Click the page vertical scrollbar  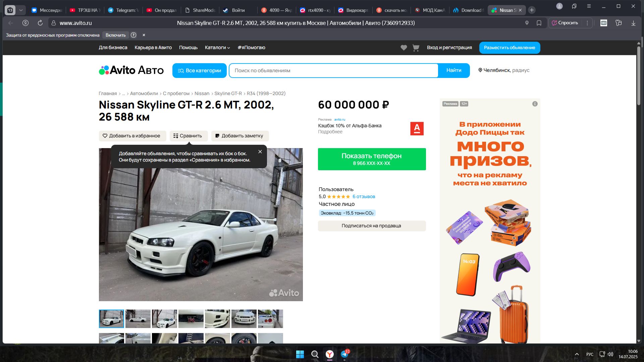pyautogui.click(x=639, y=77)
